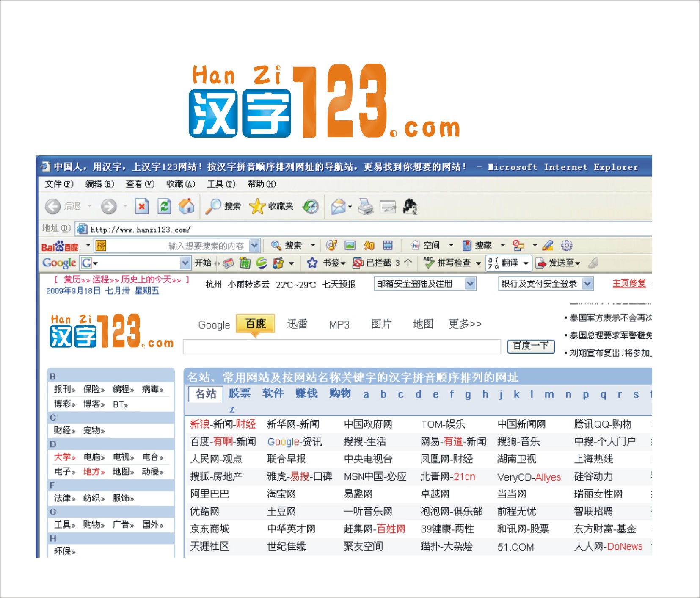Open the 文件(F) menu
The width and height of the screenshot is (700, 598).
[59, 184]
